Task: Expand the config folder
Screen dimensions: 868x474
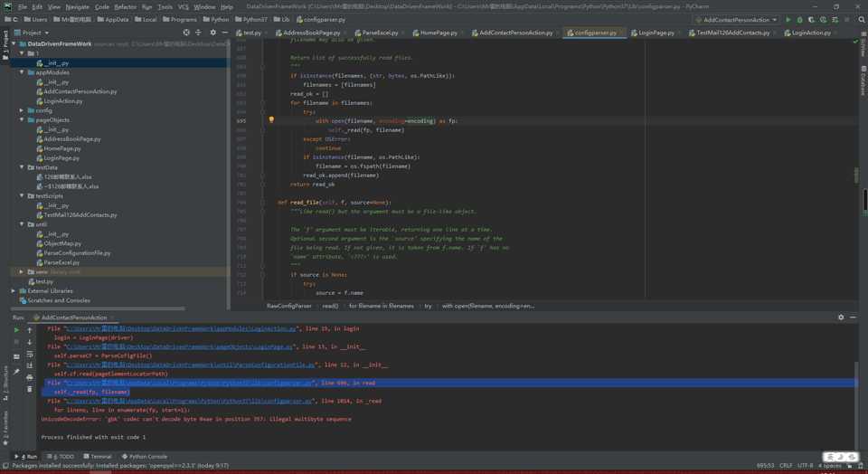Action: (22, 110)
